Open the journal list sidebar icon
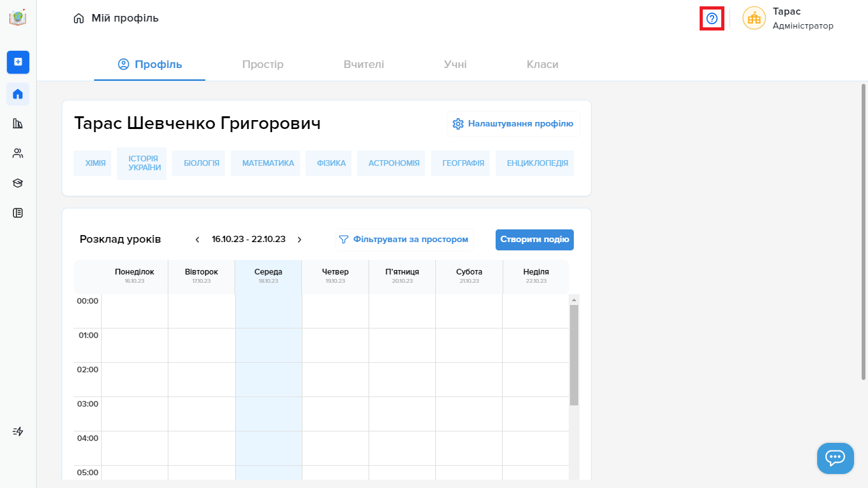Viewport: 868px width, 488px height. pos(18,213)
